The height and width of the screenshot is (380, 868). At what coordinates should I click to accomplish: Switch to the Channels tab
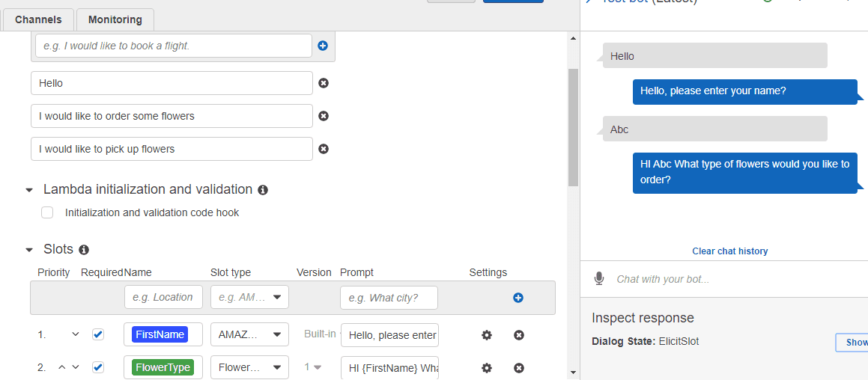[x=38, y=20]
